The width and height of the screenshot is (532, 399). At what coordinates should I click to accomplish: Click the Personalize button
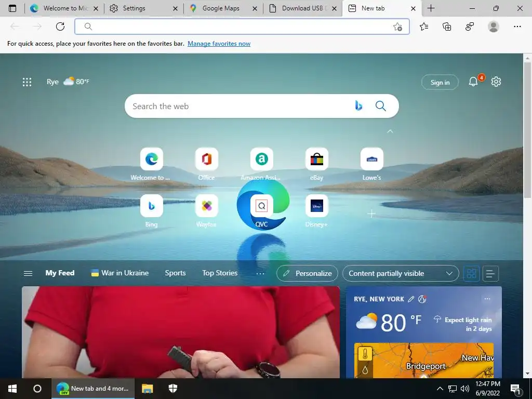coord(307,273)
